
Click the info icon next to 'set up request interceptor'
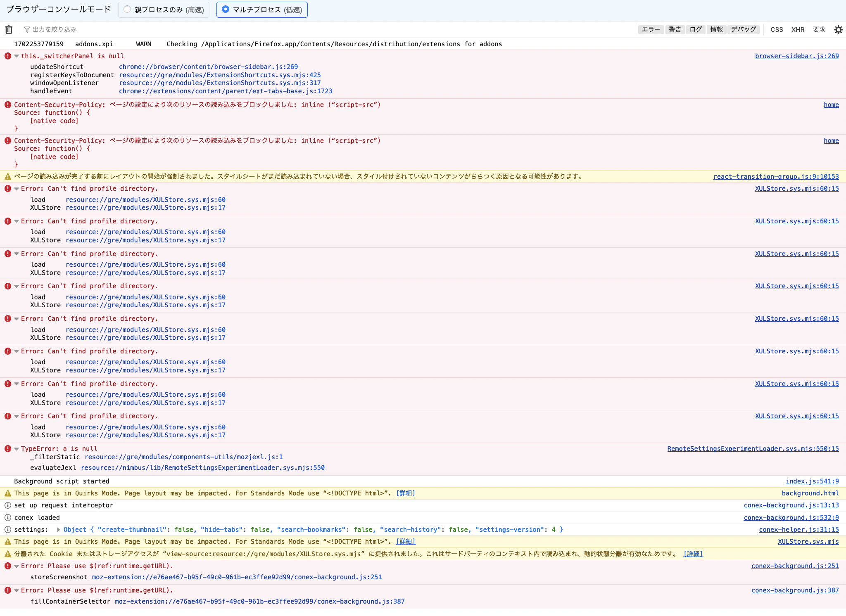pos(8,505)
